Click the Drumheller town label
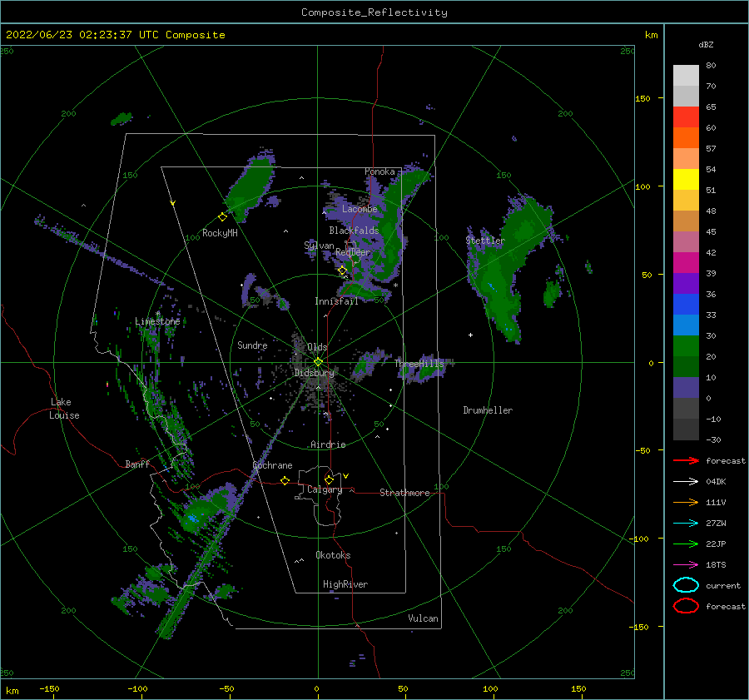 (488, 410)
